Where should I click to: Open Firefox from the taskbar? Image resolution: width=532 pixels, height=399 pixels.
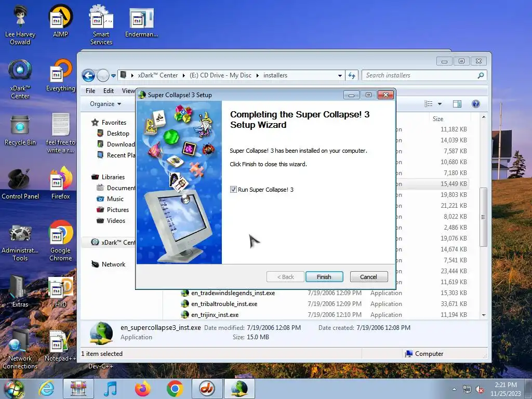click(x=142, y=389)
